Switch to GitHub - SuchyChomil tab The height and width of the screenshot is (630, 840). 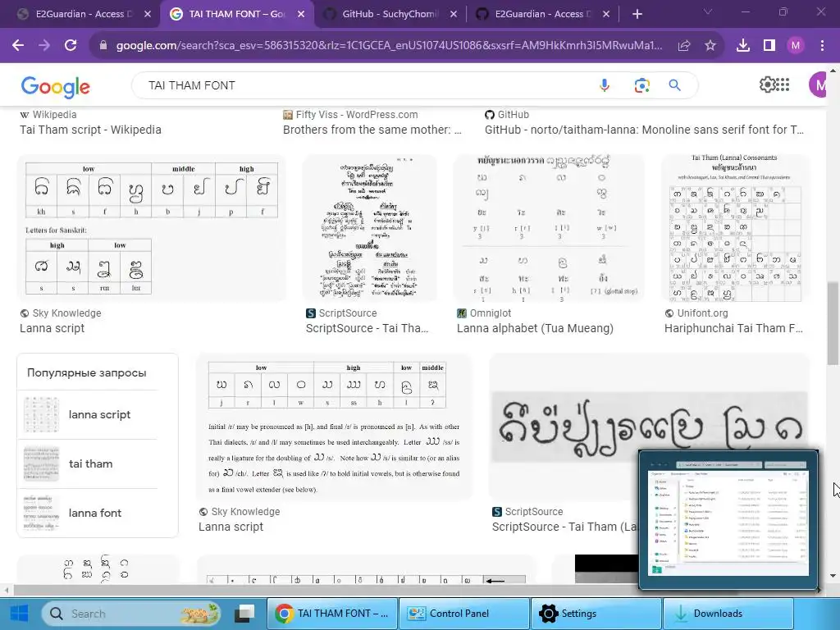point(391,14)
